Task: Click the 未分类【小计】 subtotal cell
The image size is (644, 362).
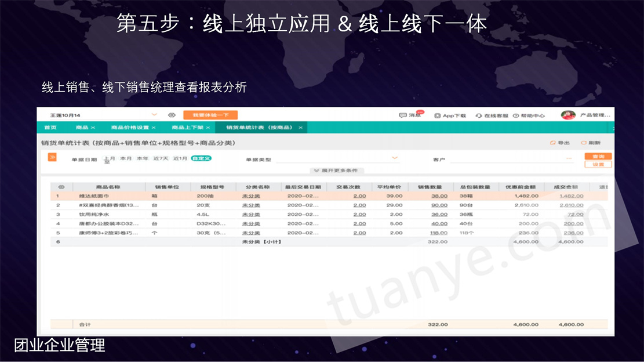Action: [x=262, y=241]
